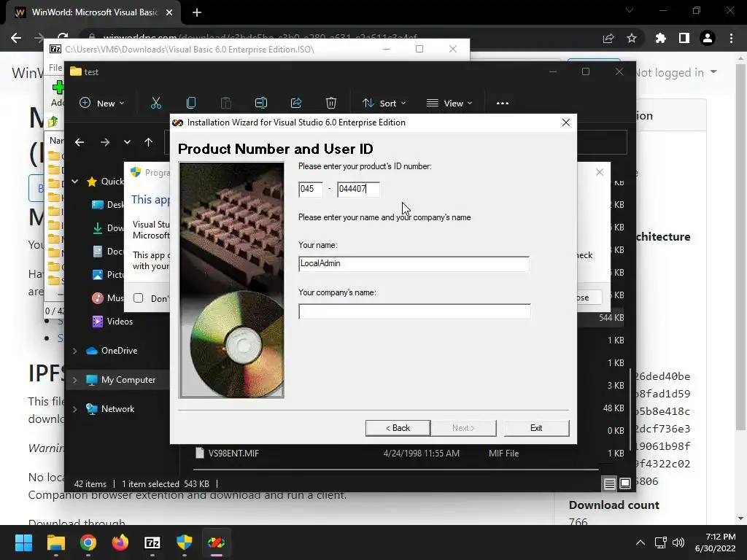Open the shield compatibility assistant taskbar icon

tap(185, 542)
